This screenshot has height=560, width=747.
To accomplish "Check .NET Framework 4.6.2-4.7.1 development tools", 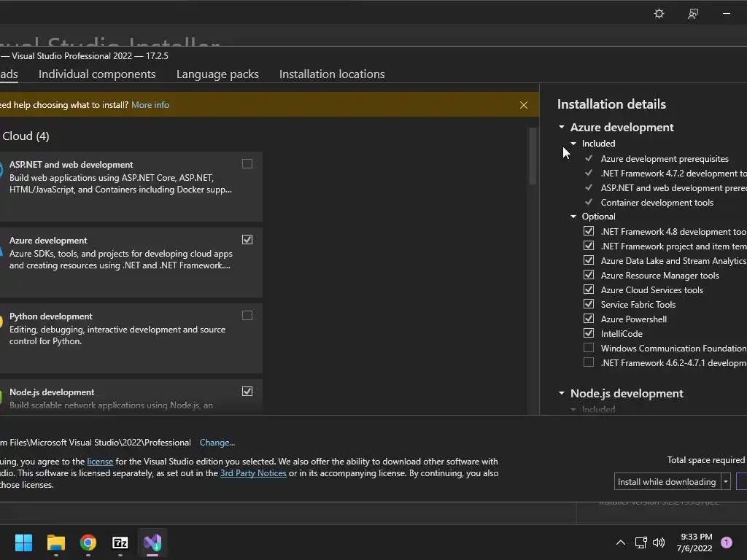I will (x=589, y=362).
